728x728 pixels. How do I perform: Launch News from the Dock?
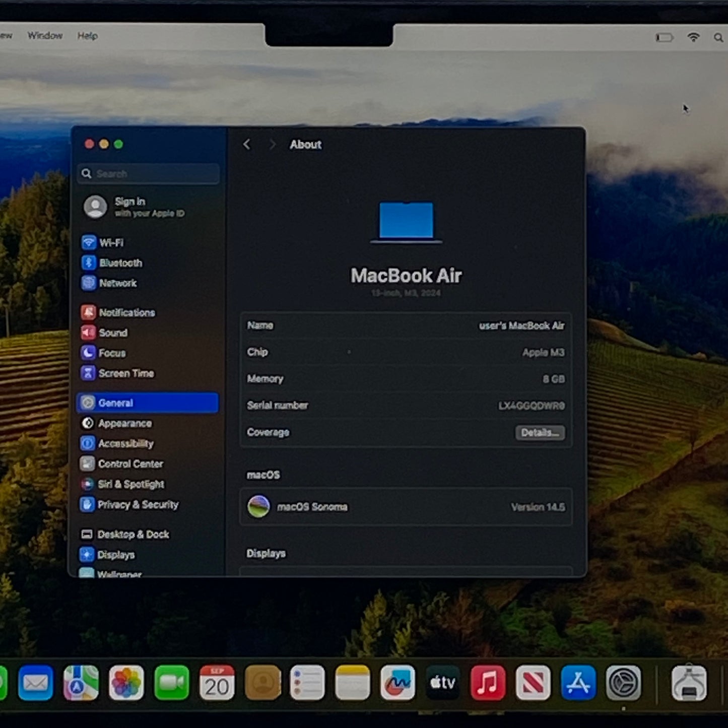pyautogui.click(x=533, y=683)
